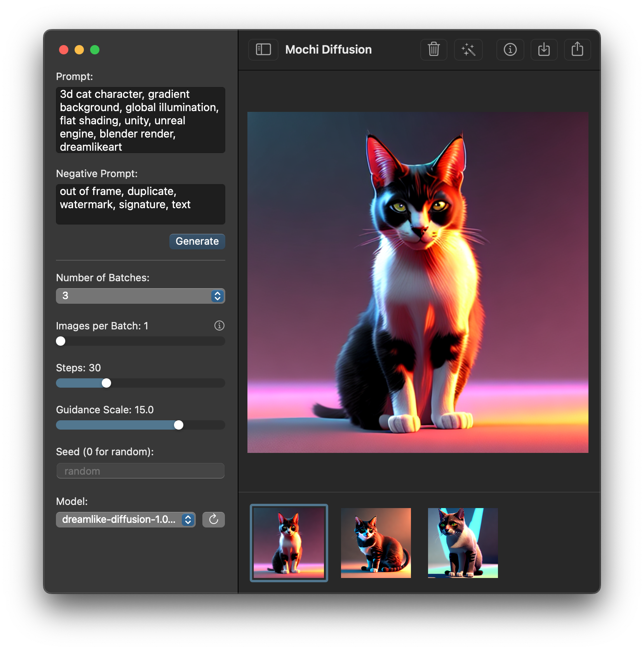Open the share menu icon in toolbar
Image resolution: width=644 pixels, height=651 pixels.
pos(577,50)
